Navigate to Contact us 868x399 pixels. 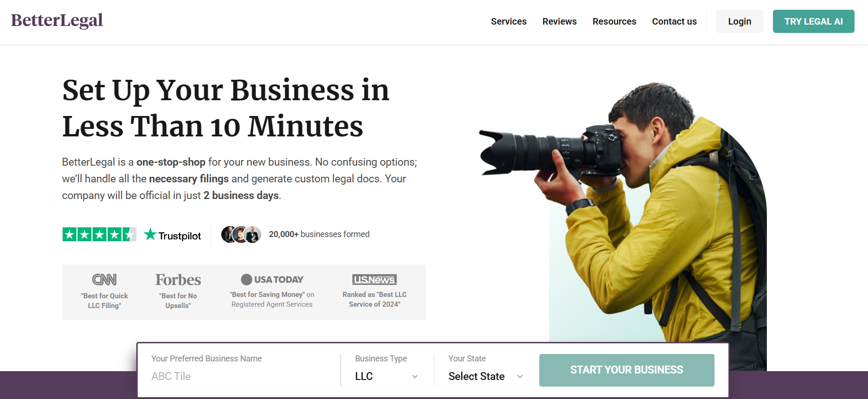(674, 21)
